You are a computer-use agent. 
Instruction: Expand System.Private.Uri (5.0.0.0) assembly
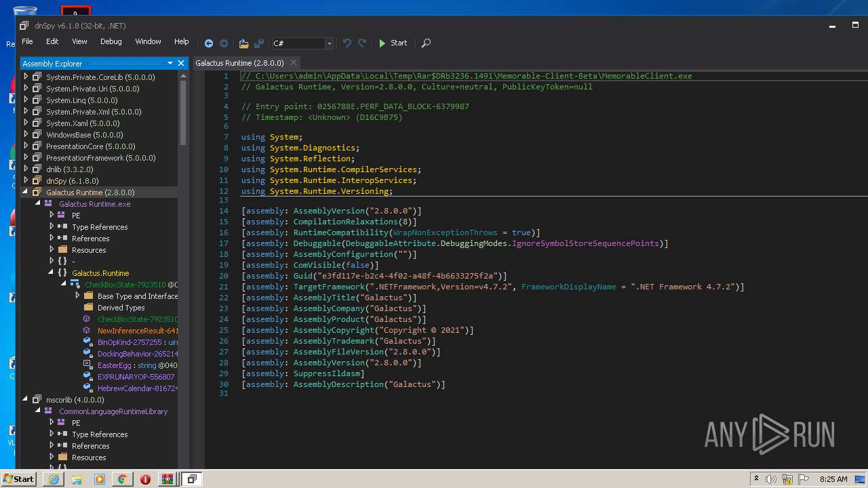click(26, 89)
